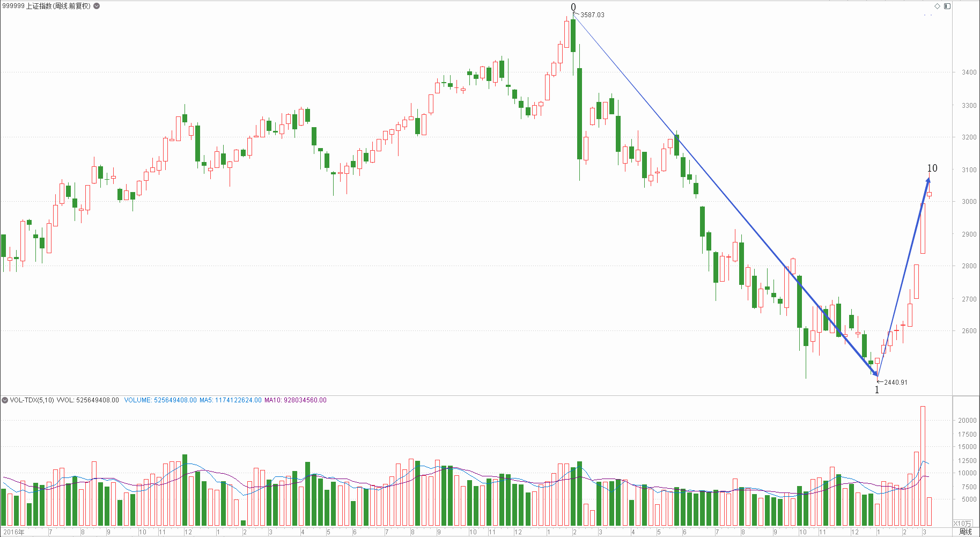Screen dimensions: 980x537
Task: Click the MA10 volume average label
Action: [296, 400]
